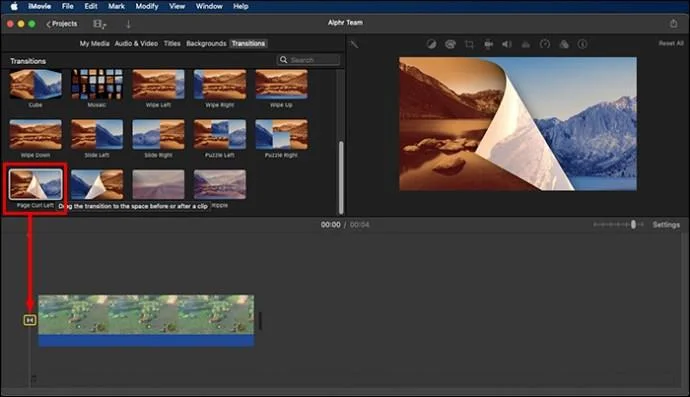Select the Puzzle Right transition
The image size is (690, 397).
[282, 134]
